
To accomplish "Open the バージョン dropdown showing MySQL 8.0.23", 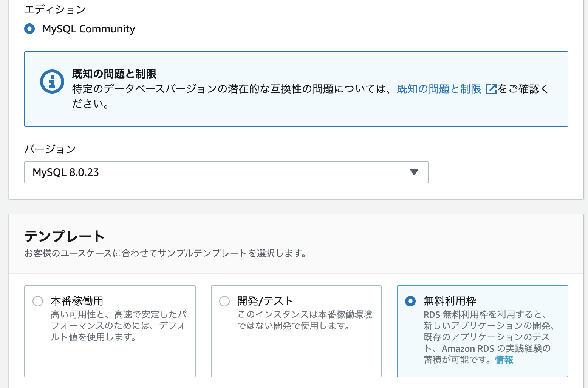I will pos(226,172).
